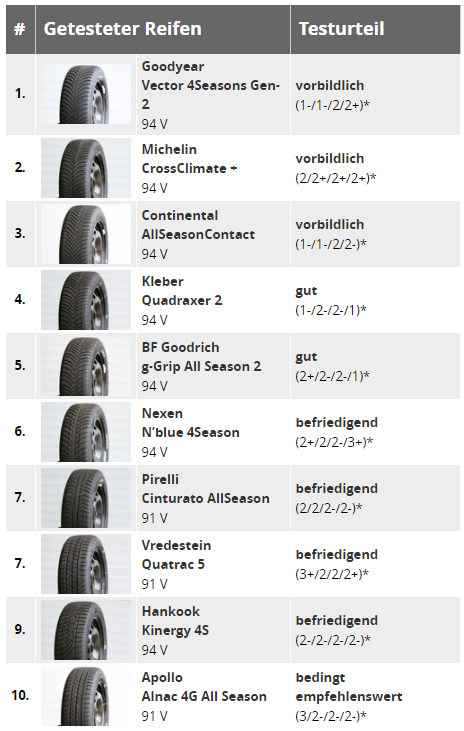Select the Apollo Alnac 4G All Season name
The width and height of the screenshot is (464, 731).
click(x=204, y=687)
